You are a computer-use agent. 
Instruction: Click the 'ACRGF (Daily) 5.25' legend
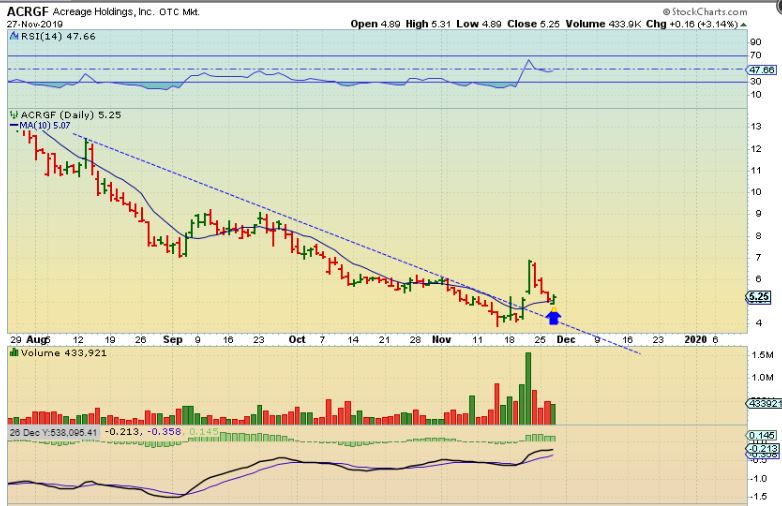coord(71,115)
